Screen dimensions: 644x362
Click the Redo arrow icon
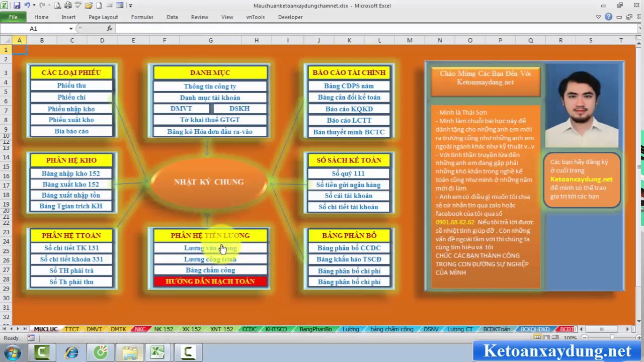[42, 6]
